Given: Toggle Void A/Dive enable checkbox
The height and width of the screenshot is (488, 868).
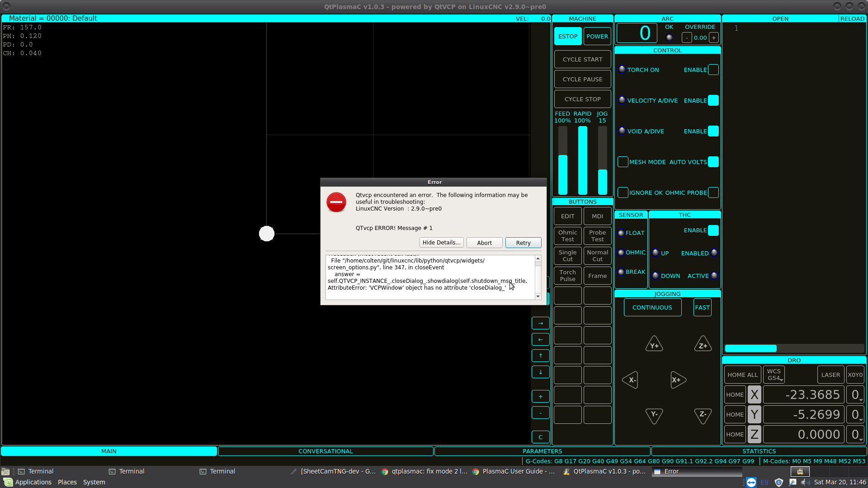Looking at the screenshot, I should pyautogui.click(x=713, y=131).
